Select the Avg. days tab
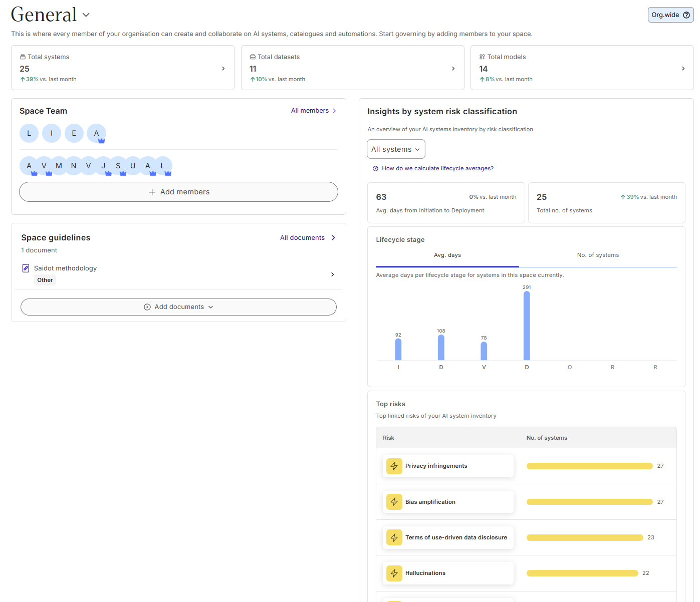 [447, 255]
